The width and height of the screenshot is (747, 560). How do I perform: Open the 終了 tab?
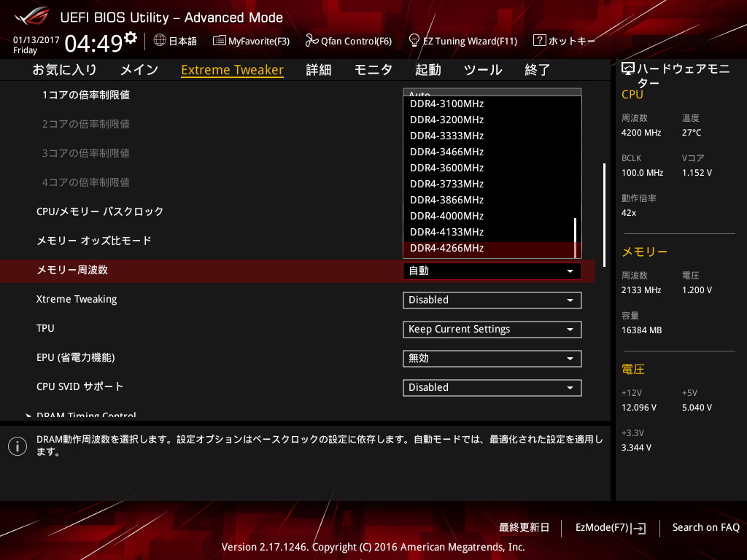pos(538,70)
